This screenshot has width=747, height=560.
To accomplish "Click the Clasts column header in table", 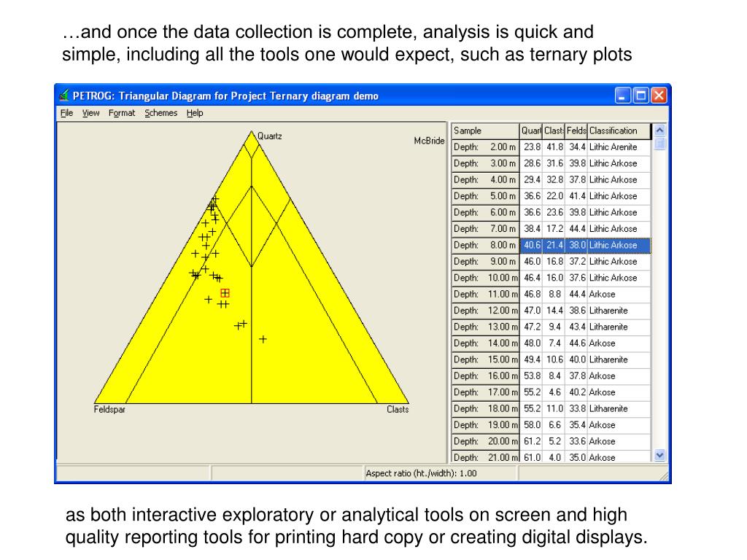I will tap(554, 131).
